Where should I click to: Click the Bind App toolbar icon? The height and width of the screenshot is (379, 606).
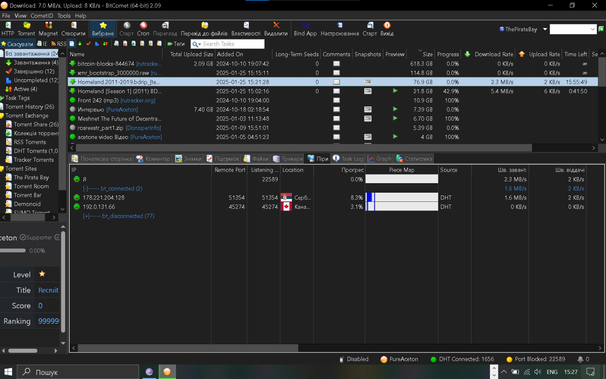tap(305, 29)
